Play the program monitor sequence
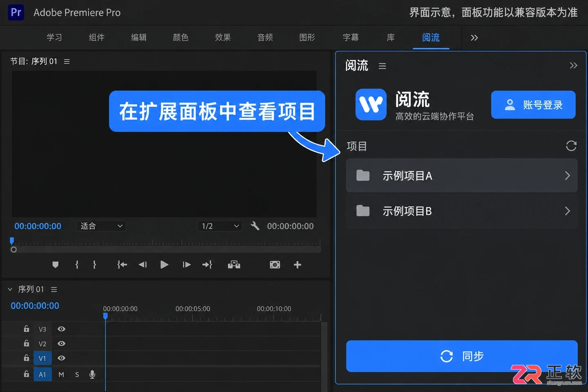Screen dimensions: 588x392 tap(164, 265)
